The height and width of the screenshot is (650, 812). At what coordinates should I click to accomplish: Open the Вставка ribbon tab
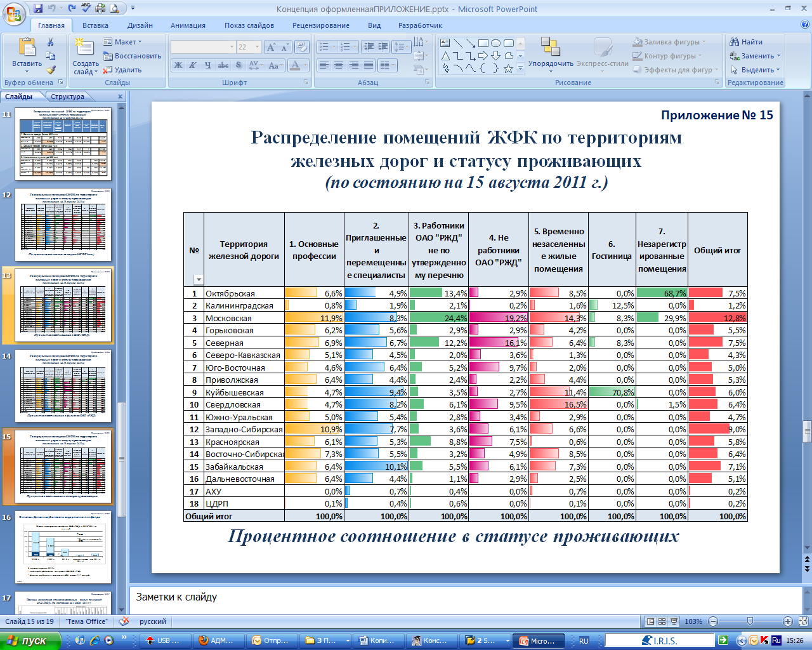click(x=95, y=25)
